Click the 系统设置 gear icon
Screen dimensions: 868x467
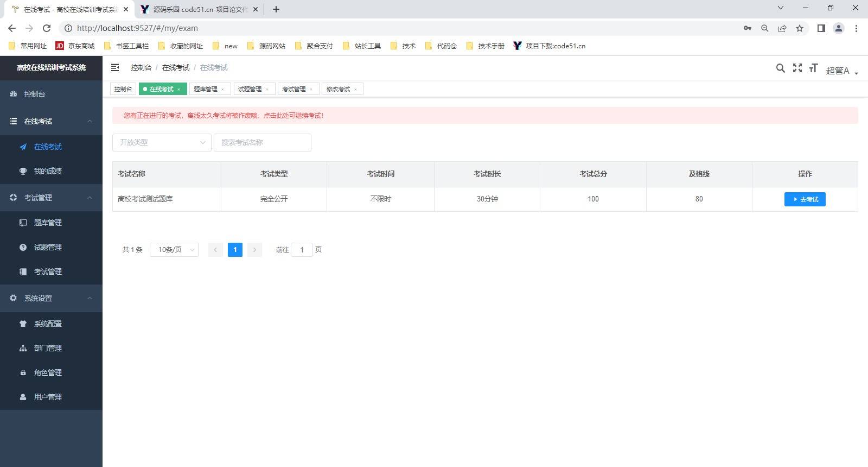tap(13, 298)
